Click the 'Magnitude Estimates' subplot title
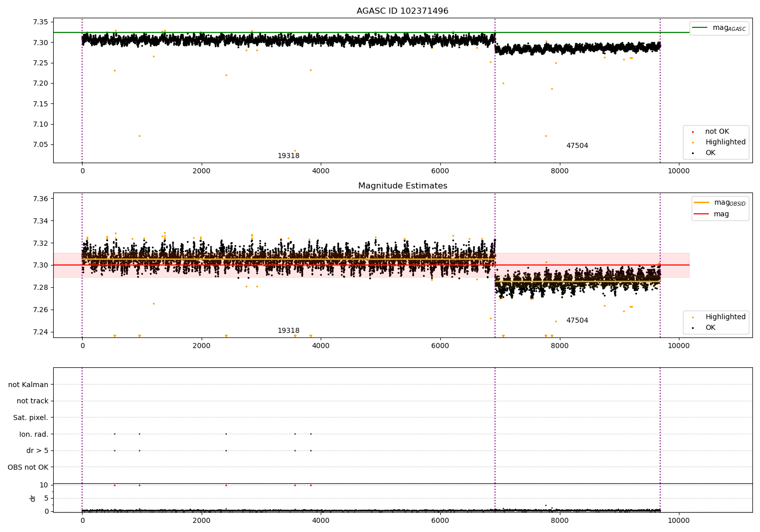 tap(402, 186)
